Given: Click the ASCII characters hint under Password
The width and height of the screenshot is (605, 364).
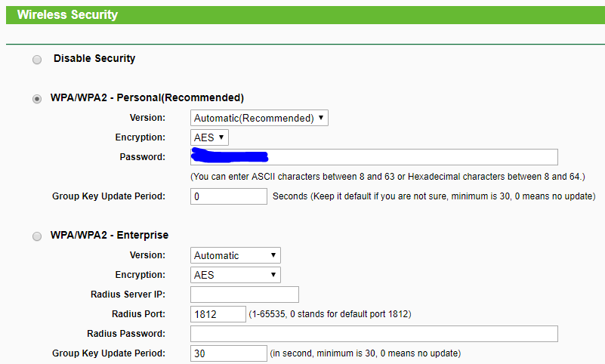Looking at the screenshot, I should click(387, 177).
